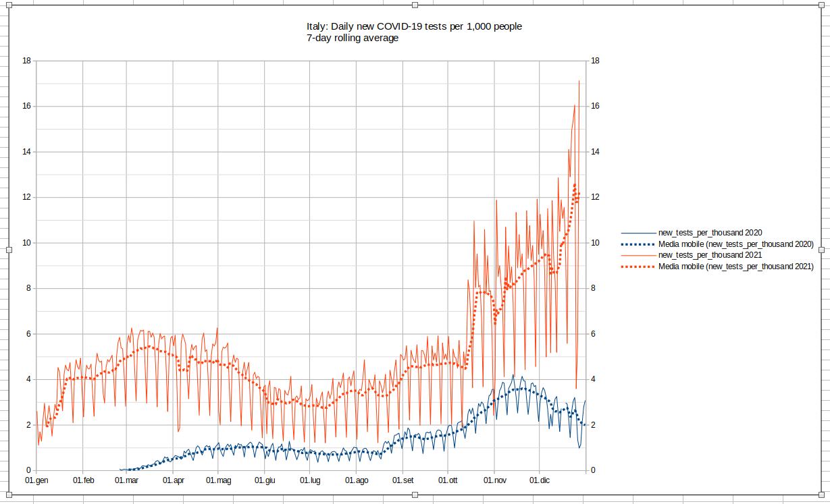Click the '4' label on right y-axis

point(593,379)
